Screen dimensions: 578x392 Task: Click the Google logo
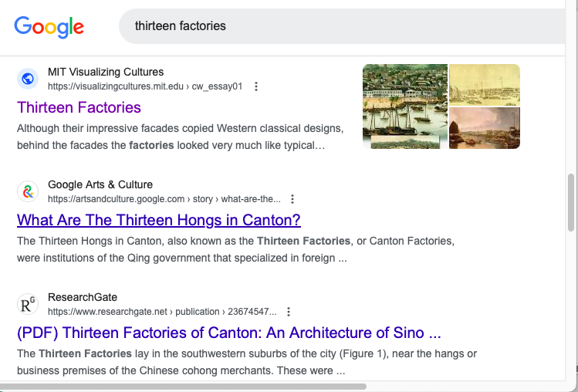point(49,26)
